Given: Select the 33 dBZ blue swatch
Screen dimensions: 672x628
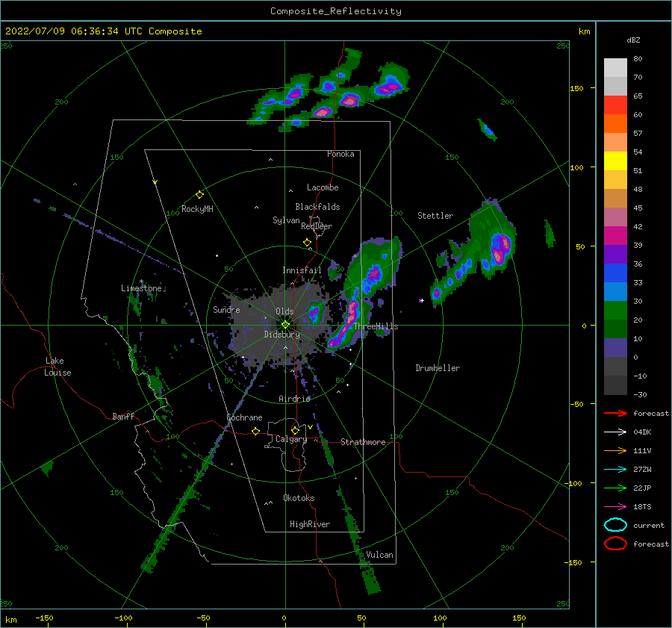Looking at the screenshot, I should [615, 273].
